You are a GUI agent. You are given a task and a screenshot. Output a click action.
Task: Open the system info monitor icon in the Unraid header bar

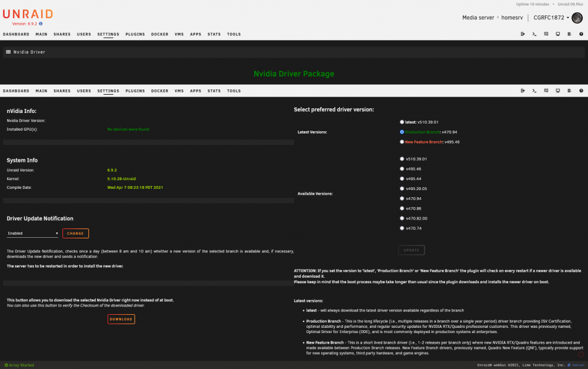(x=557, y=34)
